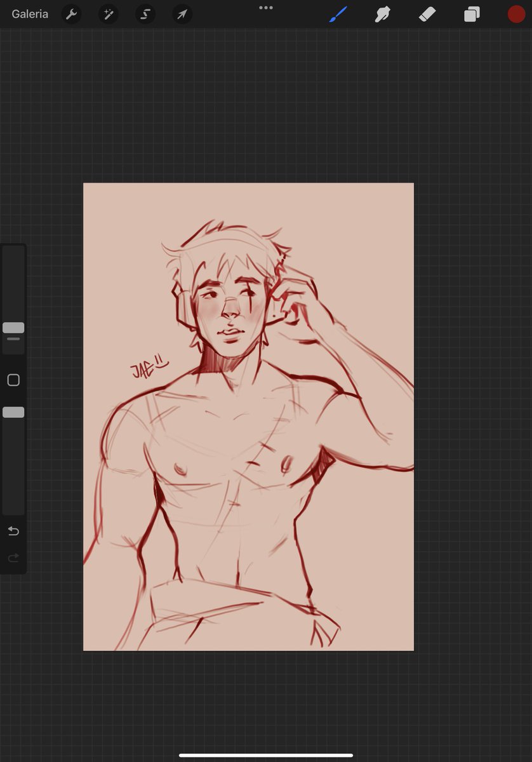Open the Actions wrench menu
Viewport: 532px width, 762px height.
tap(72, 14)
